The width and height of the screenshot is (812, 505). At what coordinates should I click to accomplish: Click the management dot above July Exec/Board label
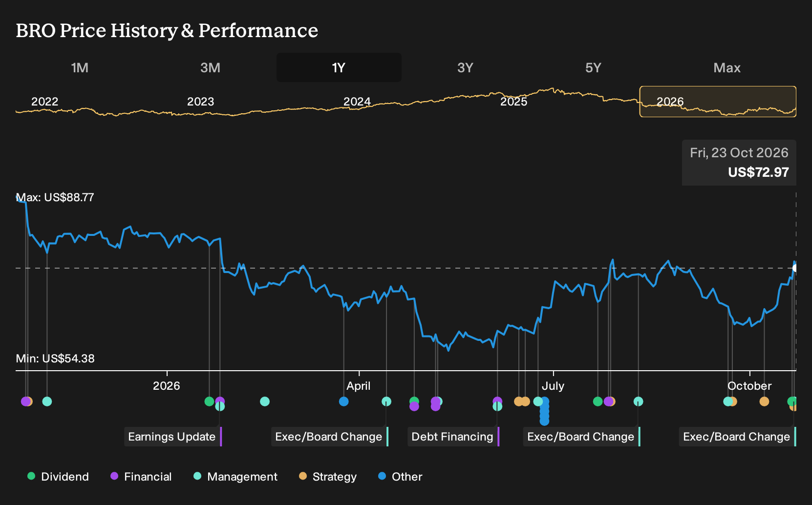[x=638, y=401]
